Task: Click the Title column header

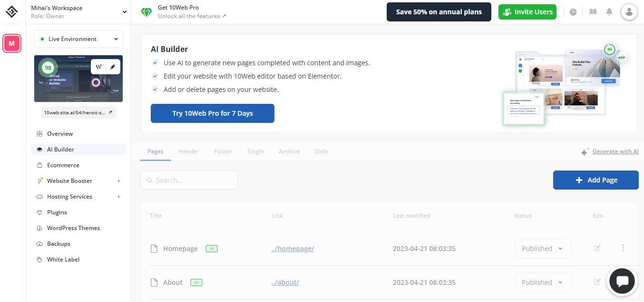Action: tap(156, 216)
